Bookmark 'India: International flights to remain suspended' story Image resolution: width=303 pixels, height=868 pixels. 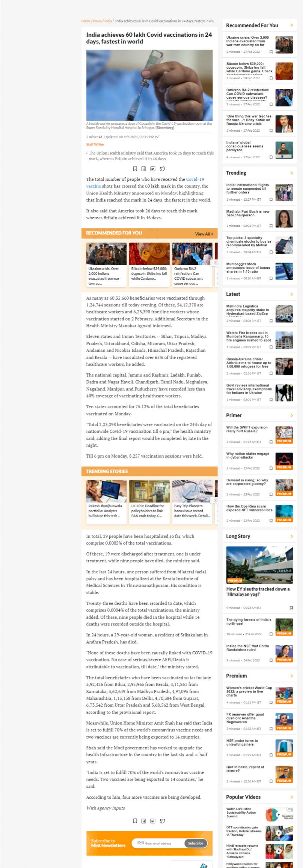(x=271, y=199)
